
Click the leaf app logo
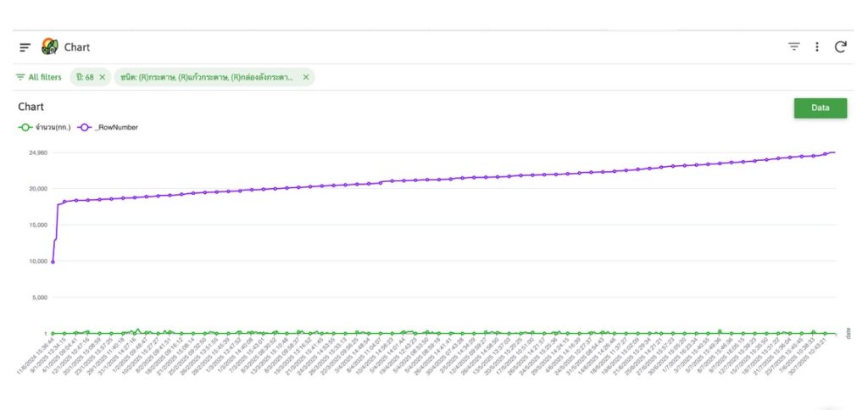pos(50,47)
